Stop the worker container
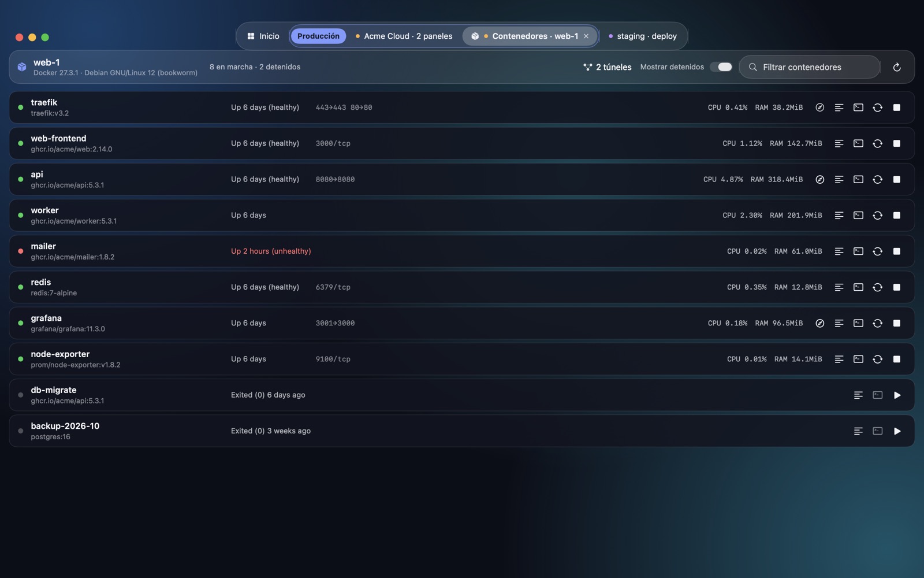The width and height of the screenshot is (924, 578). 897,215
